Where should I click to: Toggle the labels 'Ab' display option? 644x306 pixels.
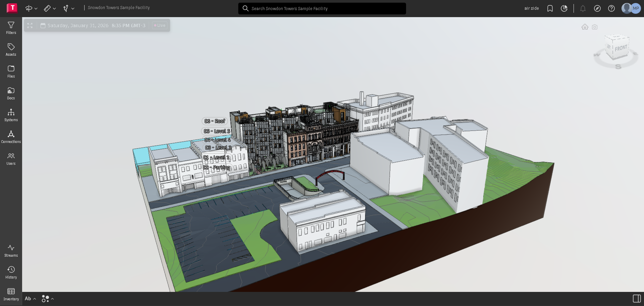tap(28, 298)
